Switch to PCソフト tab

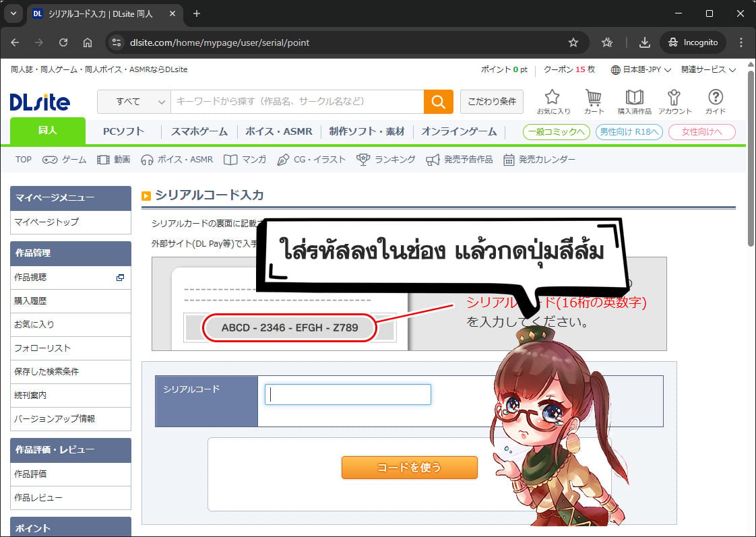(x=123, y=131)
